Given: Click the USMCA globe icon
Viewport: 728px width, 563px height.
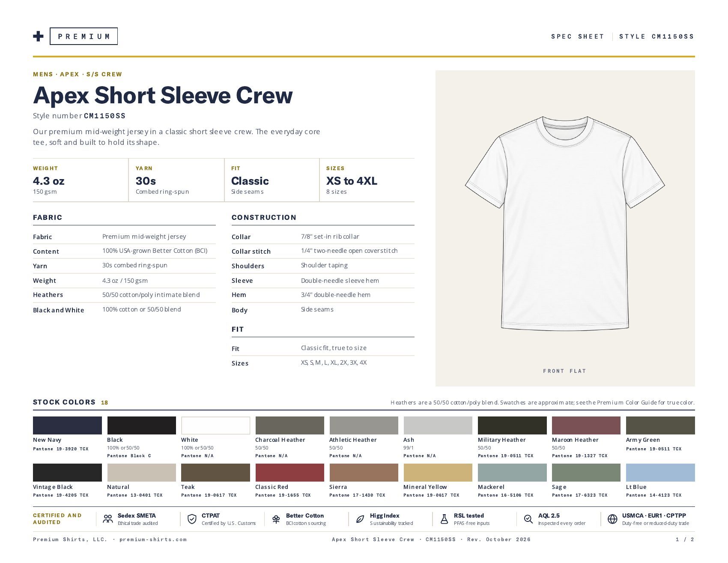Looking at the screenshot, I should [x=613, y=519].
